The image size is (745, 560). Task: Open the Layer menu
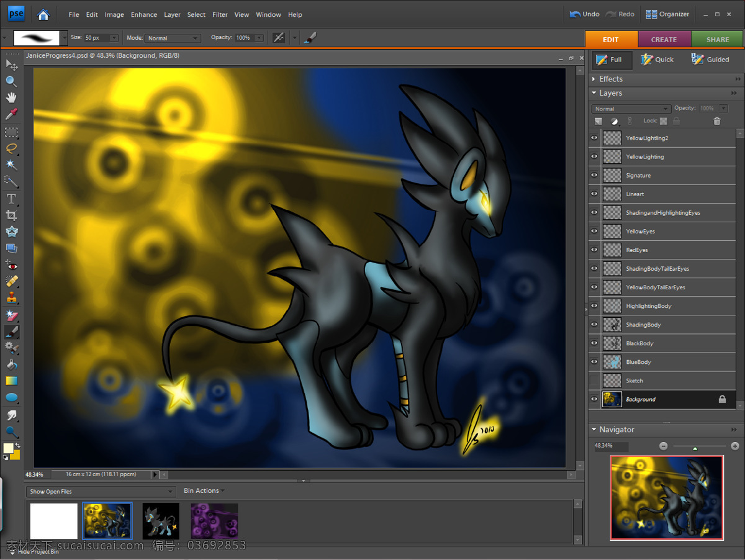[173, 14]
